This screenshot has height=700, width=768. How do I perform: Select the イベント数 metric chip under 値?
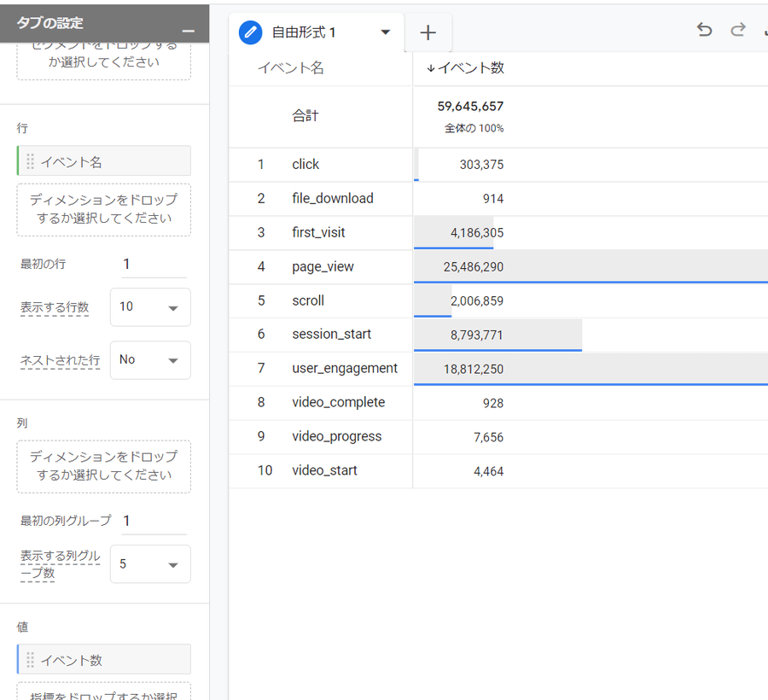[104, 659]
